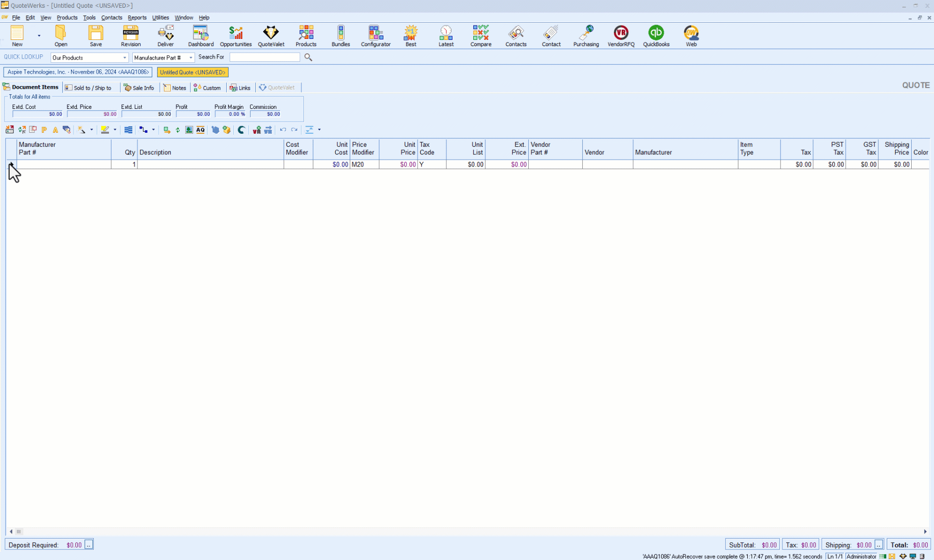The image size is (934, 560).
Task: Open the Dashboard from toolbar
Action: (x=201, y=36)
